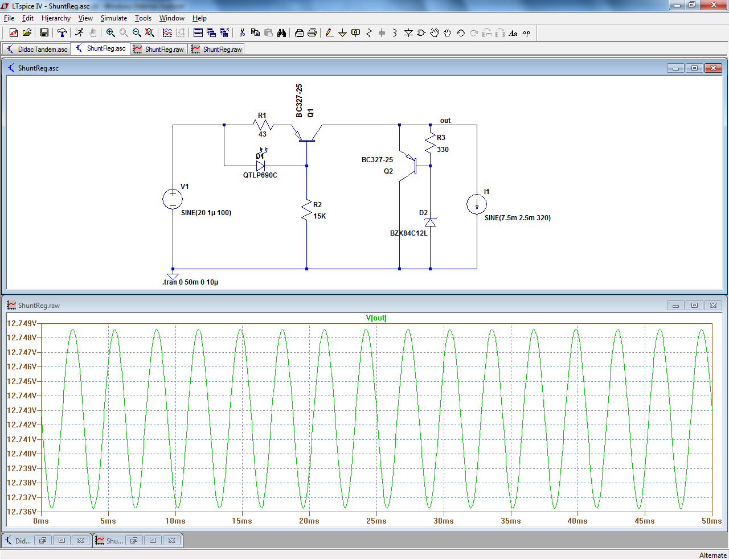This screenshot has height=560, width=729.
Task: Select the Ground symbol tool
Action: (x=342, y=33)
